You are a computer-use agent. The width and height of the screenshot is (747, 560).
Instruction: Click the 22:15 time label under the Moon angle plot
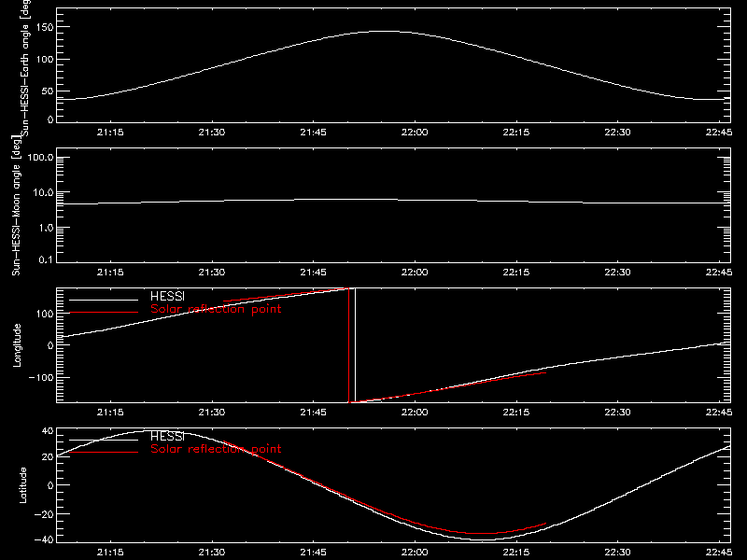[516, 273]
